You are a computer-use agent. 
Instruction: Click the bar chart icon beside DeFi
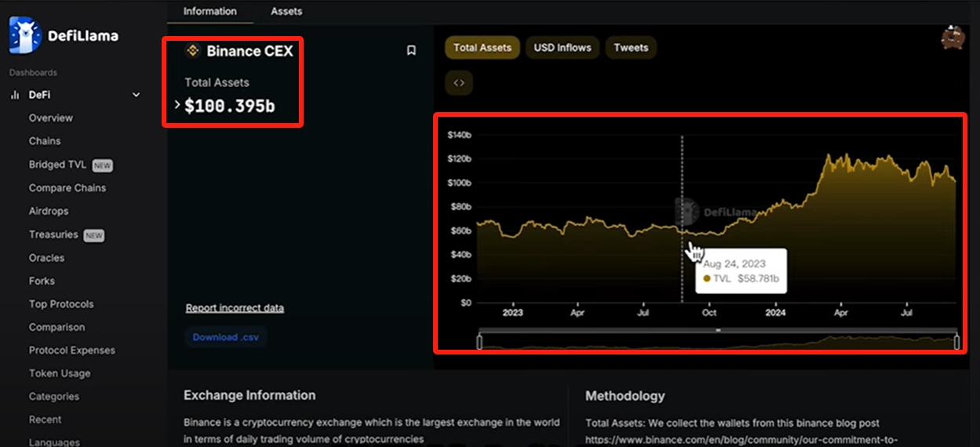tap(14, 95)
